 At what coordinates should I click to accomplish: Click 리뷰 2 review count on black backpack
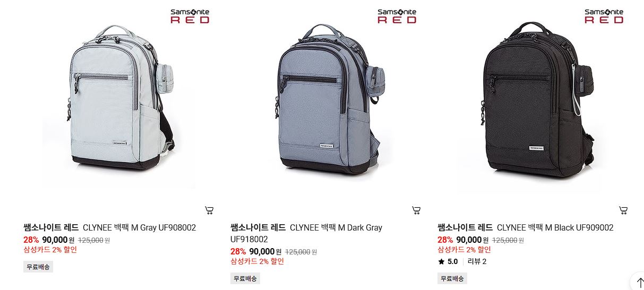[477, 261]
